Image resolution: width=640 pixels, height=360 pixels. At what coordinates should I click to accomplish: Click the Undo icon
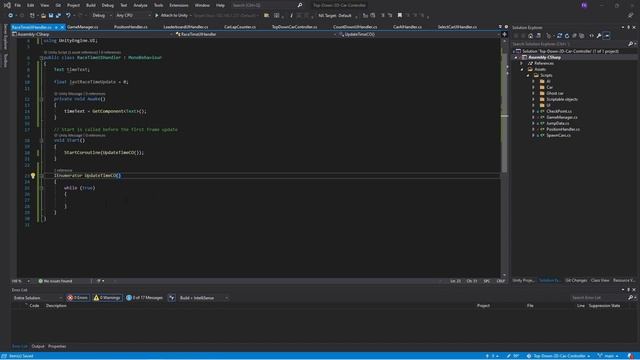coord(68,16)
